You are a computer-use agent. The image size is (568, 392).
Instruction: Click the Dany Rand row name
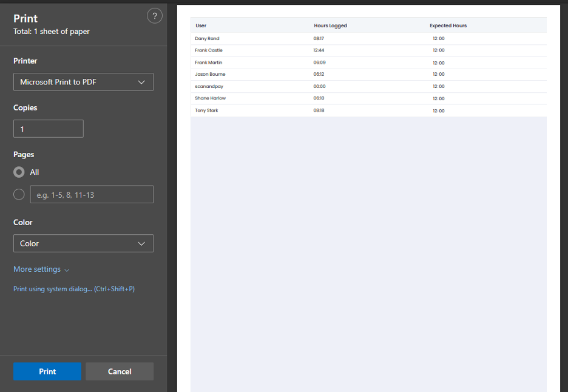tap(207, 38)
